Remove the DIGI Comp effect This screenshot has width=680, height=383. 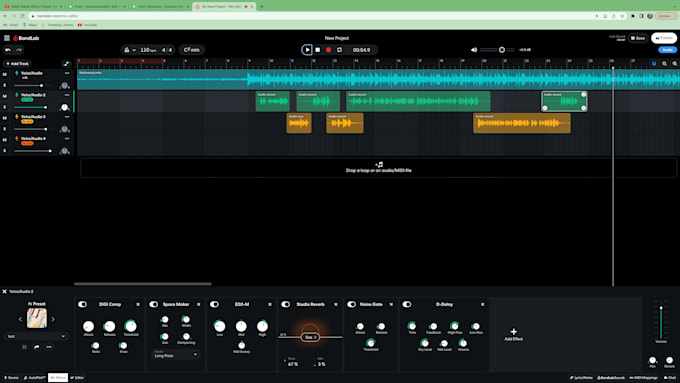click(138, 304)
